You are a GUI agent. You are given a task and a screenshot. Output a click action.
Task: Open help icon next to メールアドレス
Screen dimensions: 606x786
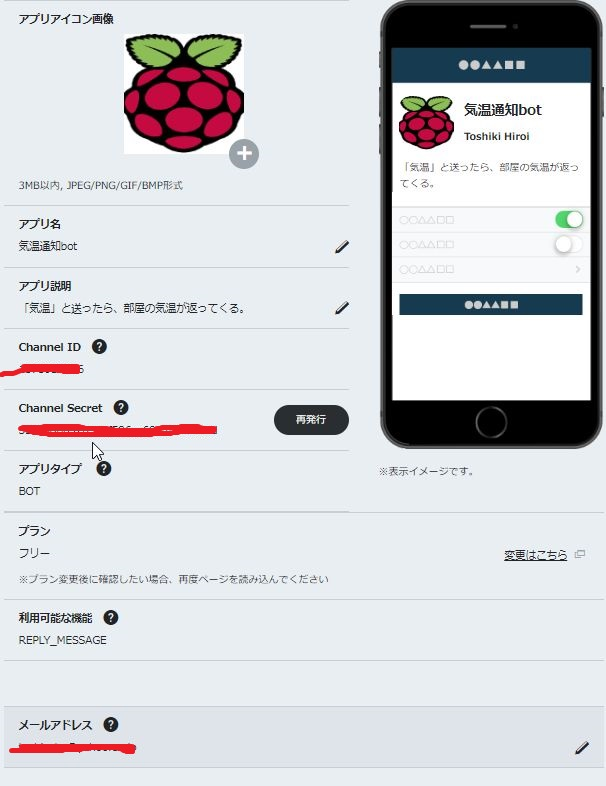tap(111, 724)
